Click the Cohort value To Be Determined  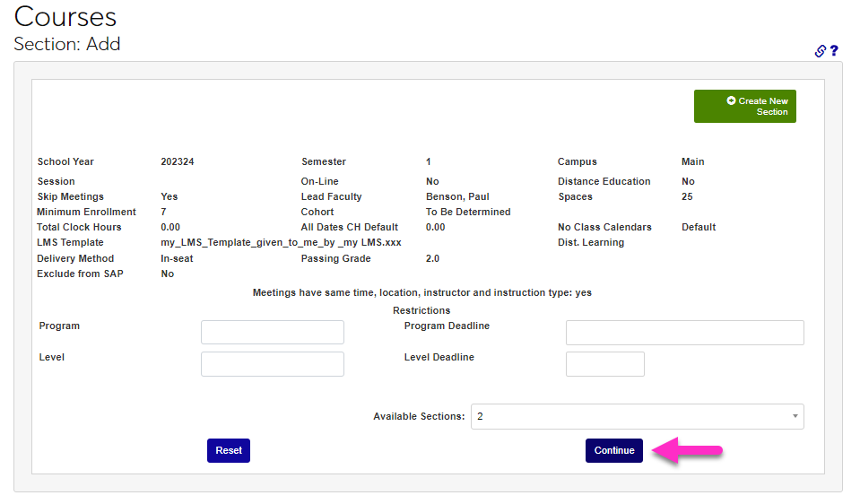[468, 212]
